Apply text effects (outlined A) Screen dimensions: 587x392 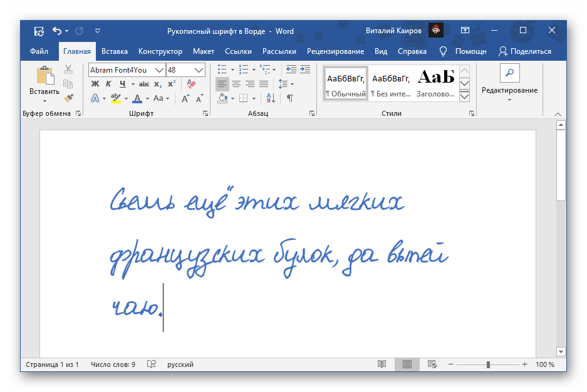pyautogui.click(x=95, y=98)
